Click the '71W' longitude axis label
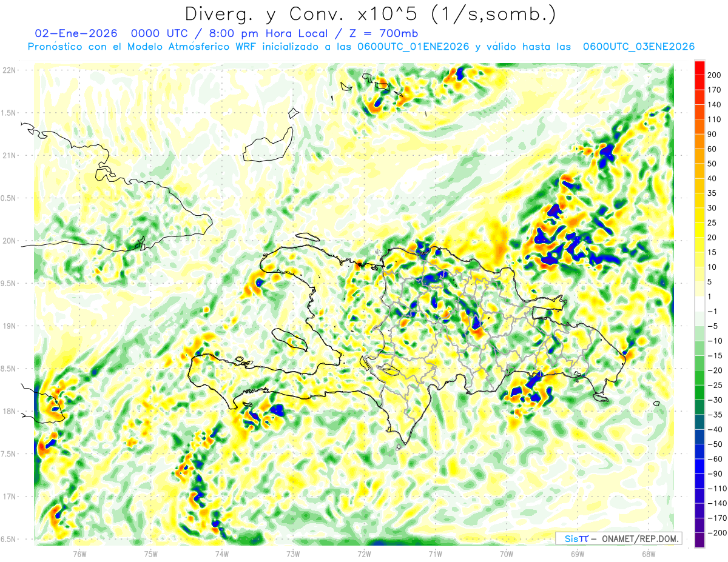 click(435, 554)
